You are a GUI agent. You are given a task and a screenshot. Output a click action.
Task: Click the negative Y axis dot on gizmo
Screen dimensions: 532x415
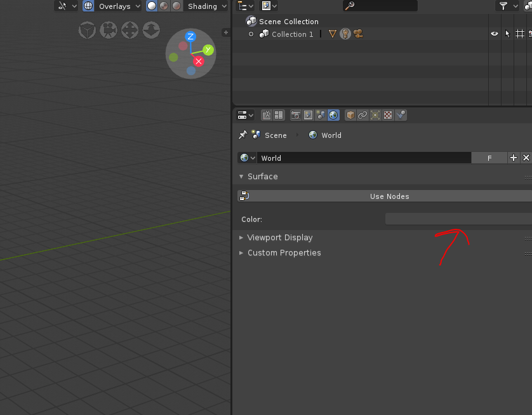click(x=173, y=57)
